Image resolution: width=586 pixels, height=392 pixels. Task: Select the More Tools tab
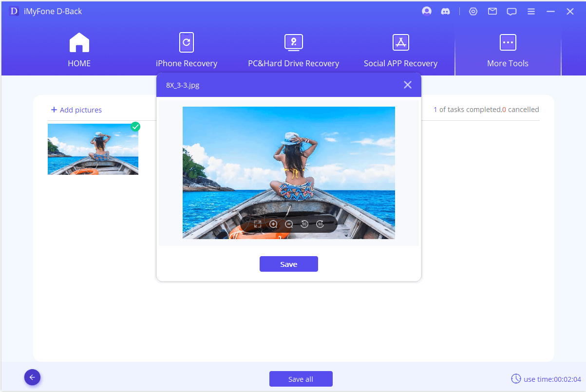coord(508,50)
